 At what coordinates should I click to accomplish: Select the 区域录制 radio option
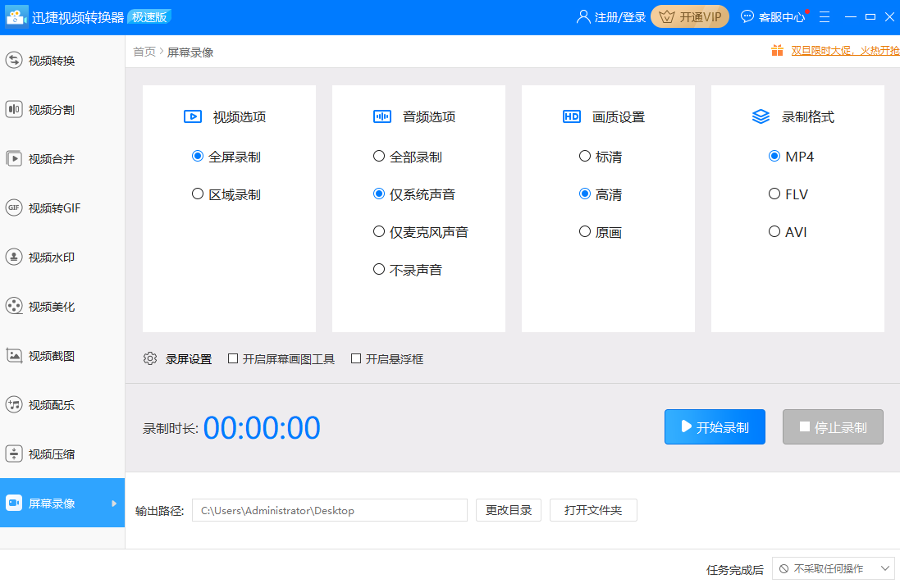tap(198, 194)
